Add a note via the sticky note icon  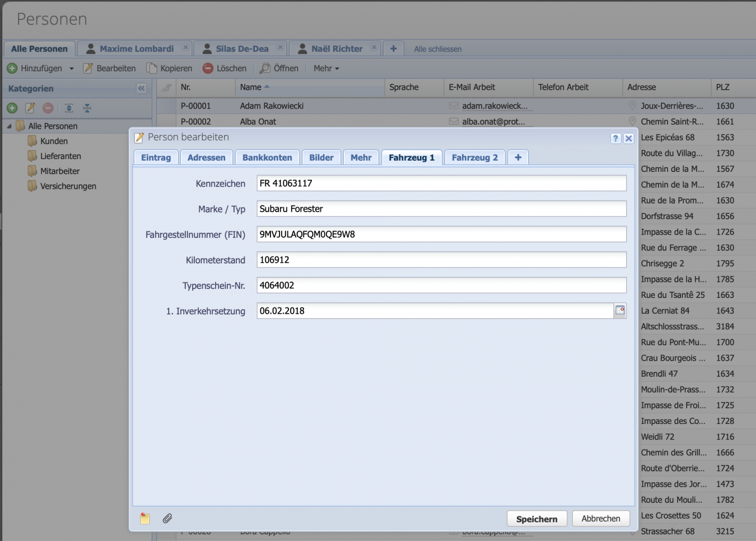pyautogui.click(x=144, y=518)
